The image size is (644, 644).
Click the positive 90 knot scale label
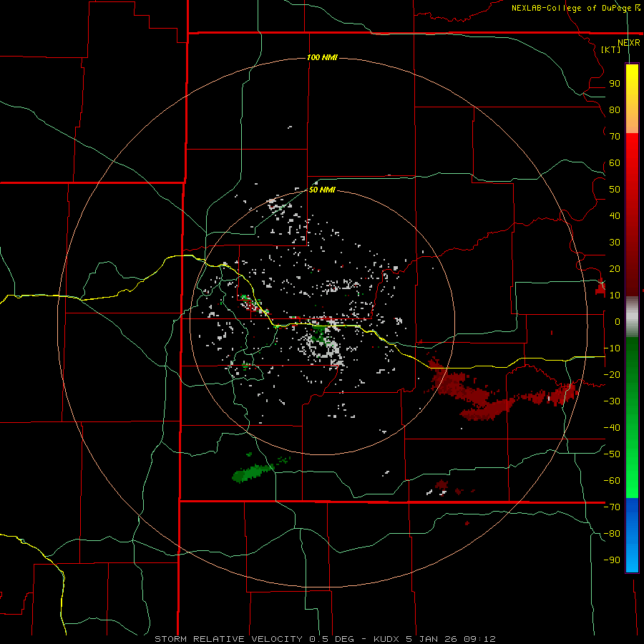point(615,84)
